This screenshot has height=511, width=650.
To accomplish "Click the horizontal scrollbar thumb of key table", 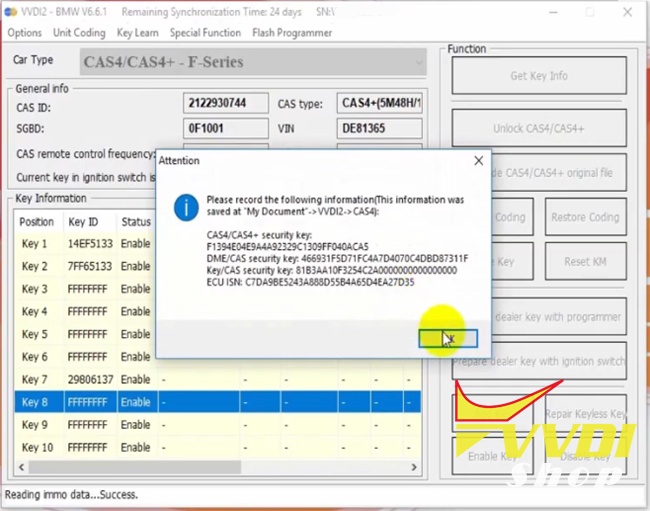I will click(x=135, y=467).
